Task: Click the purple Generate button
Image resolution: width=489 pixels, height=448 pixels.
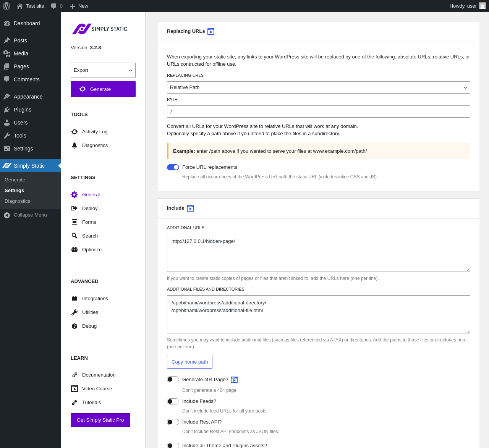Action: tap(103, 89)
